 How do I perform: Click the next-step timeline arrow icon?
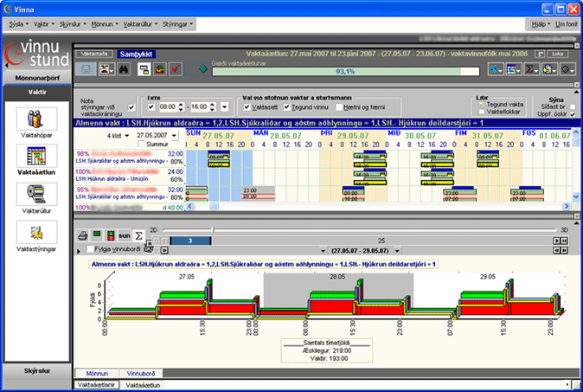pyautogui.click(x=557, y=241)
